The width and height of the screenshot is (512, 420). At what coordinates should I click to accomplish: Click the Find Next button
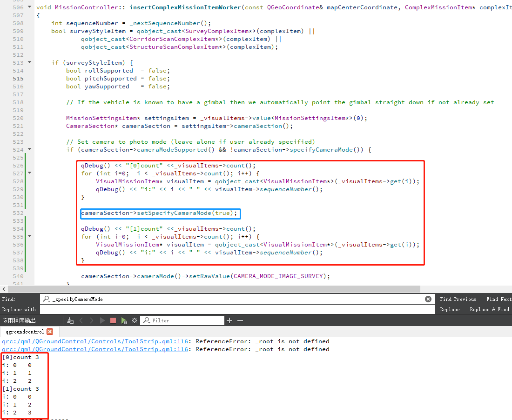(499, 299)
